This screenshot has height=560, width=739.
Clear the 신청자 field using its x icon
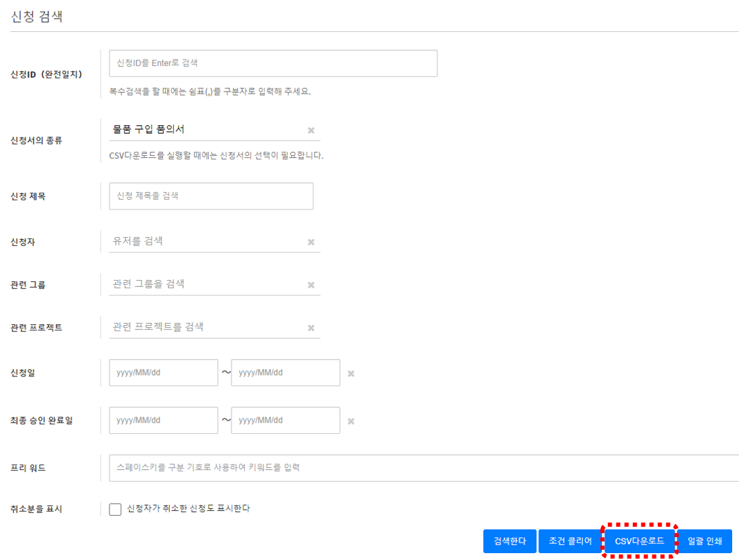point(311,242)
